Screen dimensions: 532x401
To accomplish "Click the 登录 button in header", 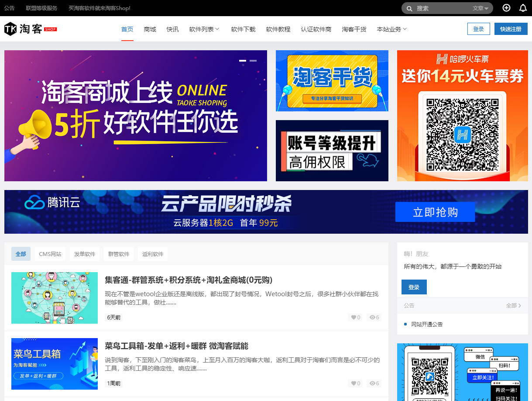I will (479, 29).
